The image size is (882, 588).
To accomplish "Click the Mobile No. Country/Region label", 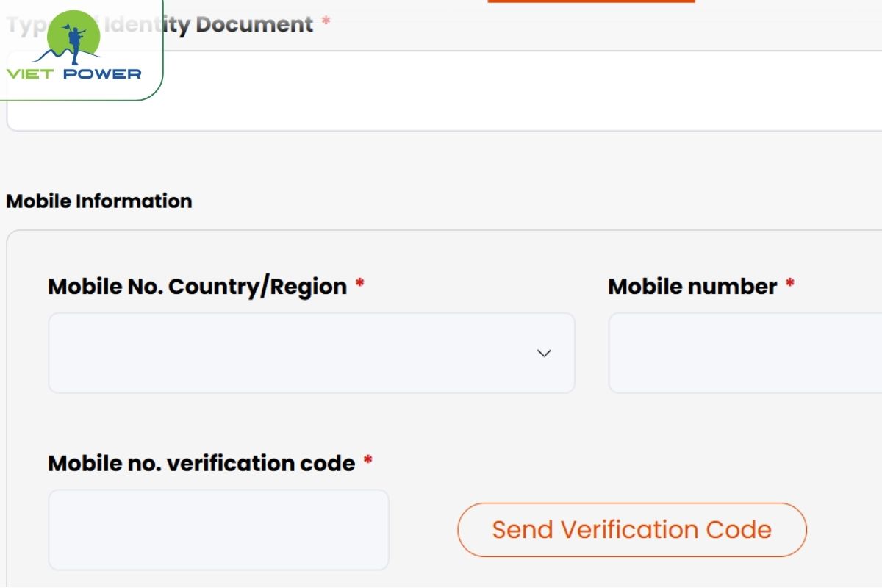I will pos(197,286).
